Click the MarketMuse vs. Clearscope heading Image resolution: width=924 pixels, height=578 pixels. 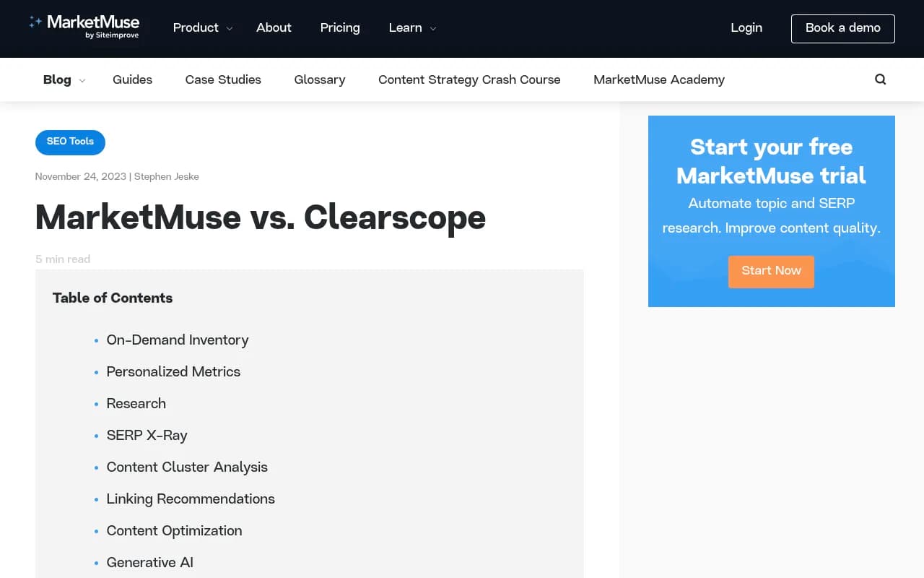pos(261,217)
